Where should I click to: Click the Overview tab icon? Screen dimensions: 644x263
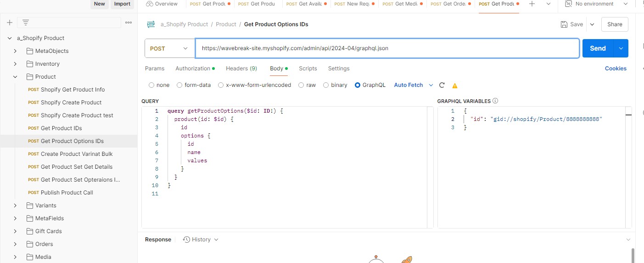(149, 4)
